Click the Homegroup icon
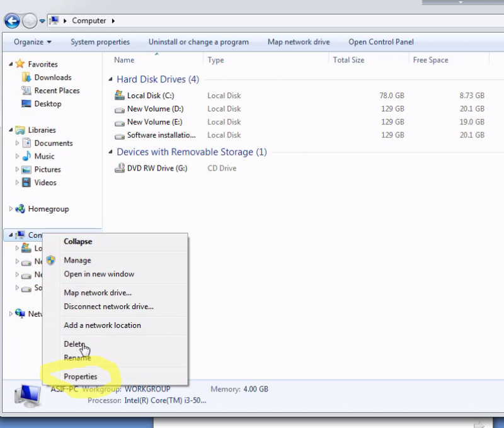The width and height of the screenshot is (504, 428). (20, 209)
